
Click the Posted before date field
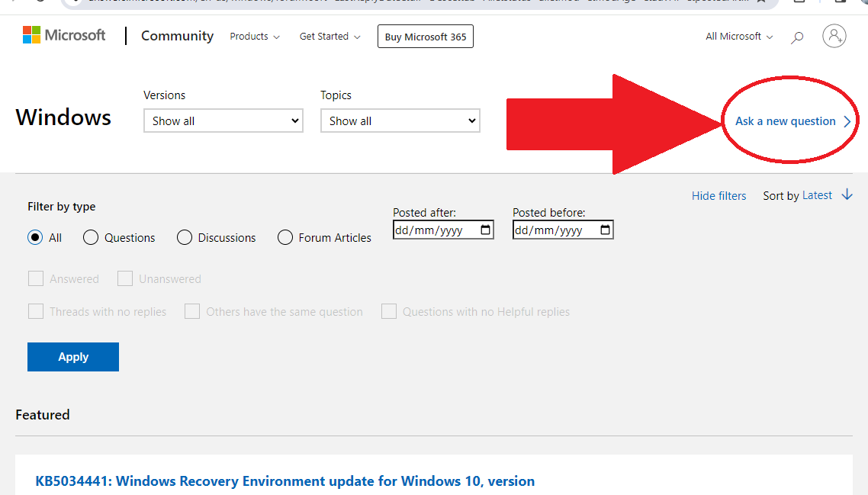pos(563,230)
